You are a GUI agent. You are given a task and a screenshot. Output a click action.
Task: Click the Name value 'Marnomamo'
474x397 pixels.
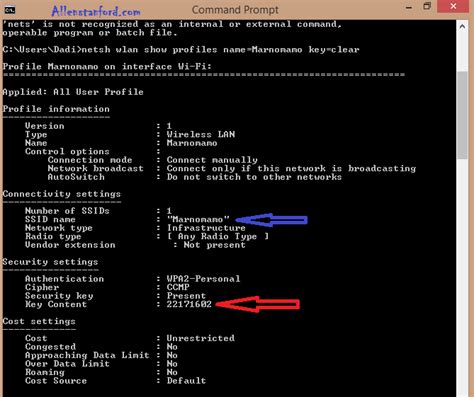(192, 143)
